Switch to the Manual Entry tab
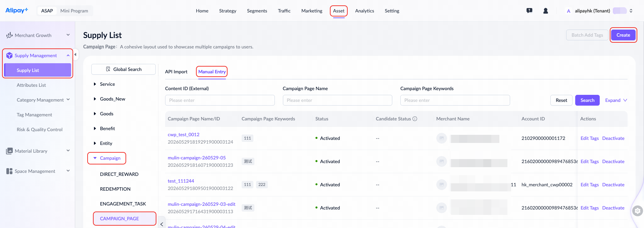 pyautogui.click(x=212, y=72)
